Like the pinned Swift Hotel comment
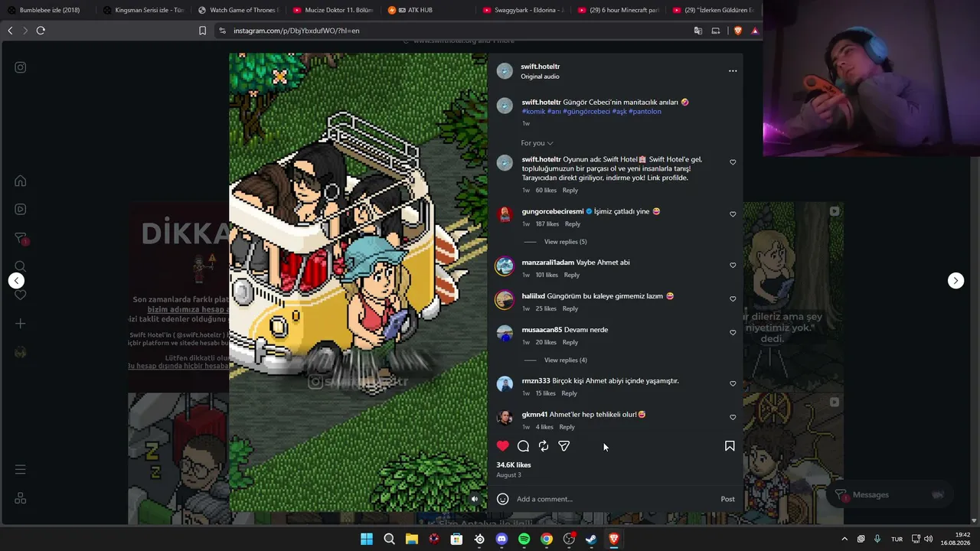This screenshot has height=551, width=980. (733, 162)
